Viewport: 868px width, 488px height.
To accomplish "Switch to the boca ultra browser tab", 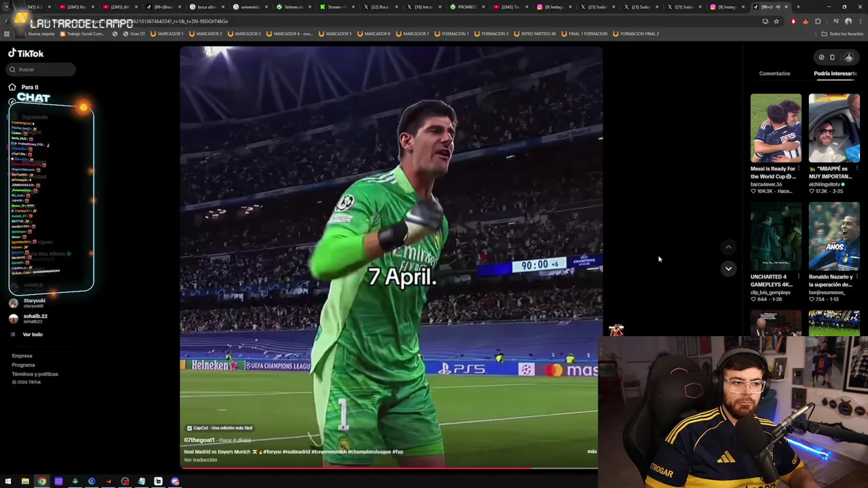I will tap(205, 7).
